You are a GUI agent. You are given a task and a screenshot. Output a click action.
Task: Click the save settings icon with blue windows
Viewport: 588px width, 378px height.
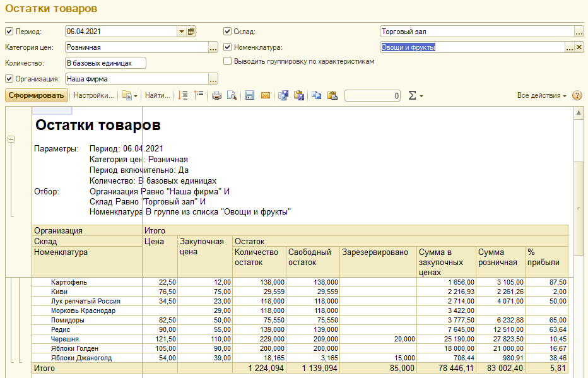pos(283,95)
